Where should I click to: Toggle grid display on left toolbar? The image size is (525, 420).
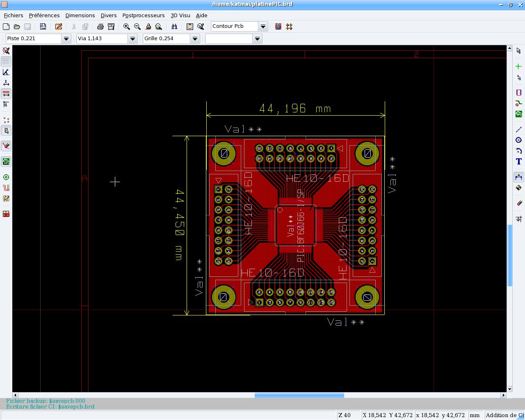pyautogui.click(x=6, y=62)
